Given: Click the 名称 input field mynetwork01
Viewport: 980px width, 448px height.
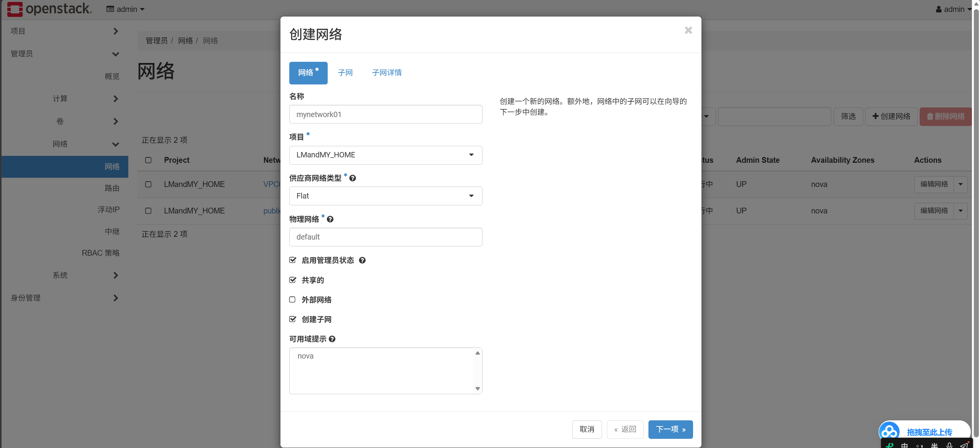Looking at the screenshot, I should [x=386, y=114].
